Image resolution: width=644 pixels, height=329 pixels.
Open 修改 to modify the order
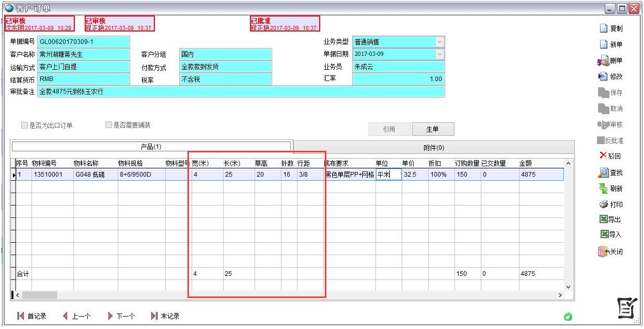[611, 76]
